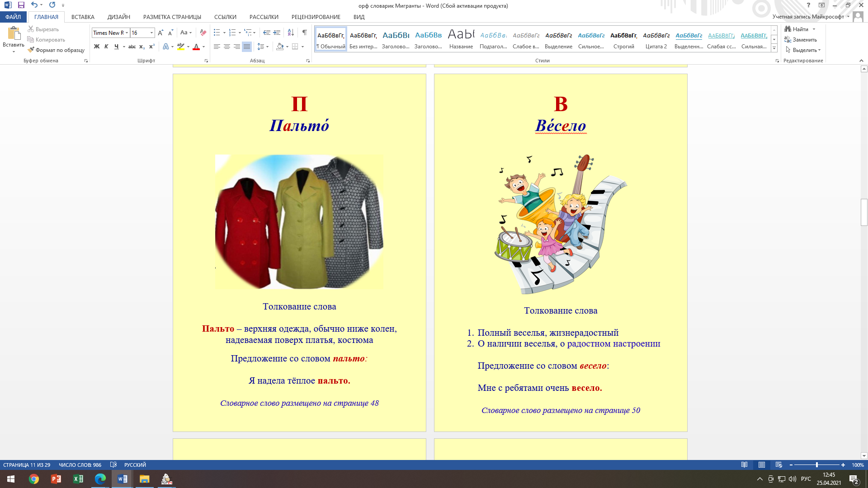This screenshot has width=868, height=488.
Task: Apply superscript formatting
Action: click(x=152, y=47)
